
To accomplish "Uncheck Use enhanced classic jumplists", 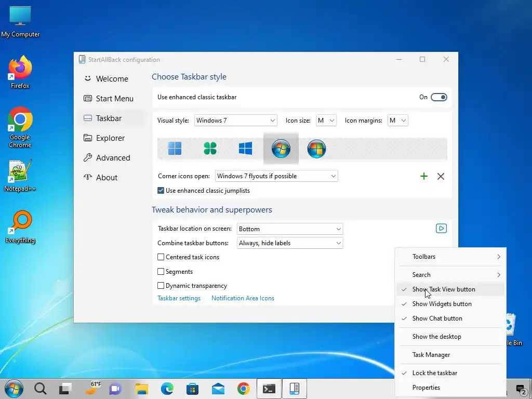I will pos(161,191).
